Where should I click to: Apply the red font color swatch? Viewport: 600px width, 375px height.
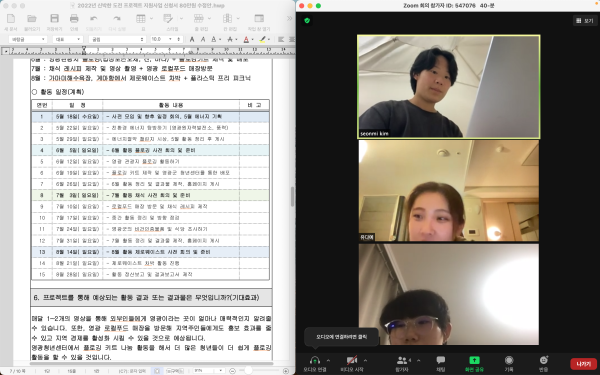[x=246, y=39]
